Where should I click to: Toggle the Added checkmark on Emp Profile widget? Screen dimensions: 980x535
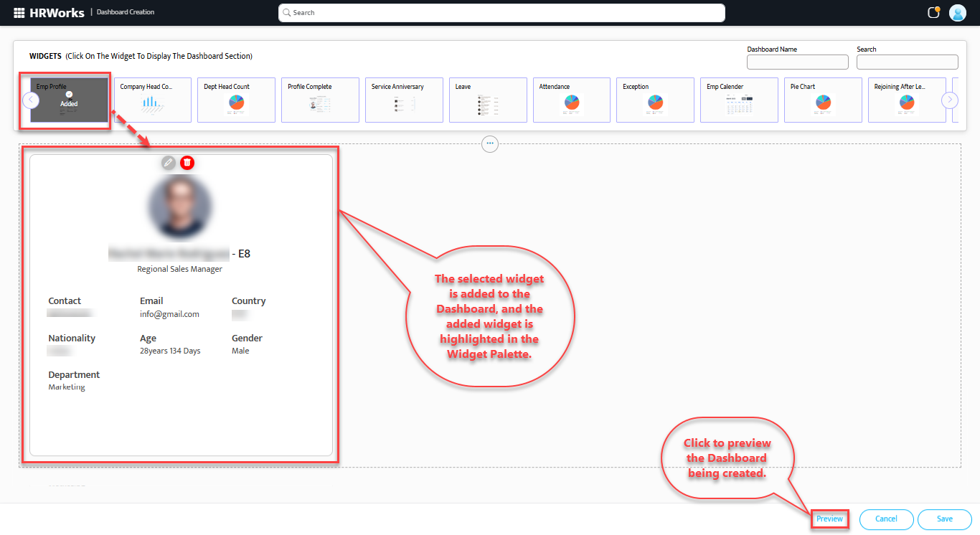tap(68, 94)
